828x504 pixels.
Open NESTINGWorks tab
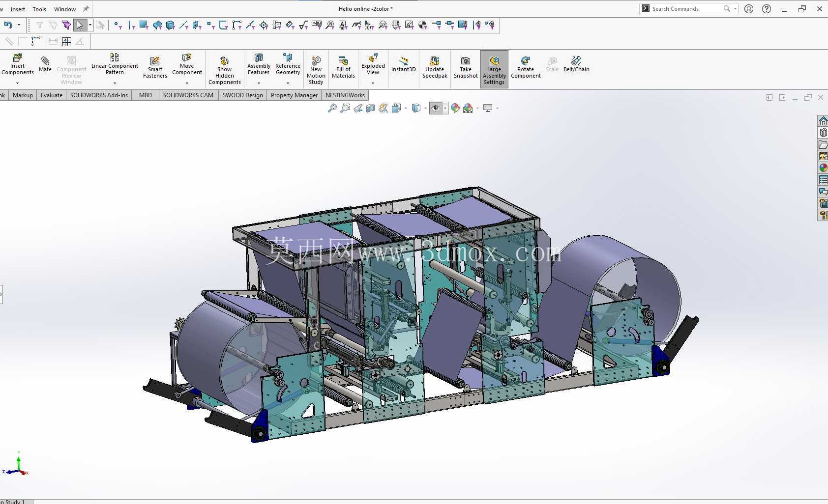point(345,95)
